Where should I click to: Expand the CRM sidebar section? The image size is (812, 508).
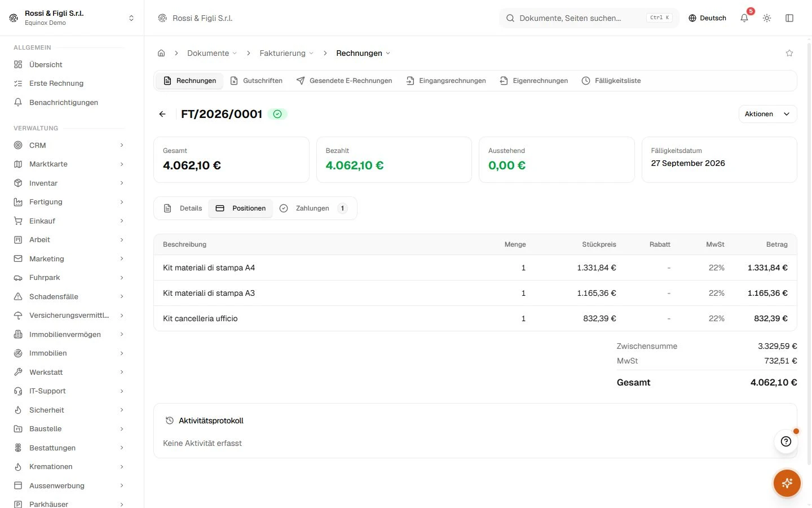69,145
